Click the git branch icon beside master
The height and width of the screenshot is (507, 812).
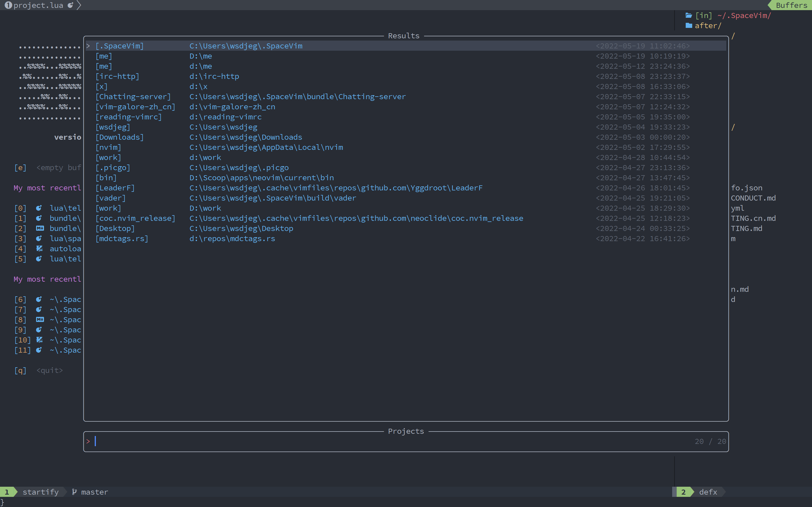coord(74,492)
